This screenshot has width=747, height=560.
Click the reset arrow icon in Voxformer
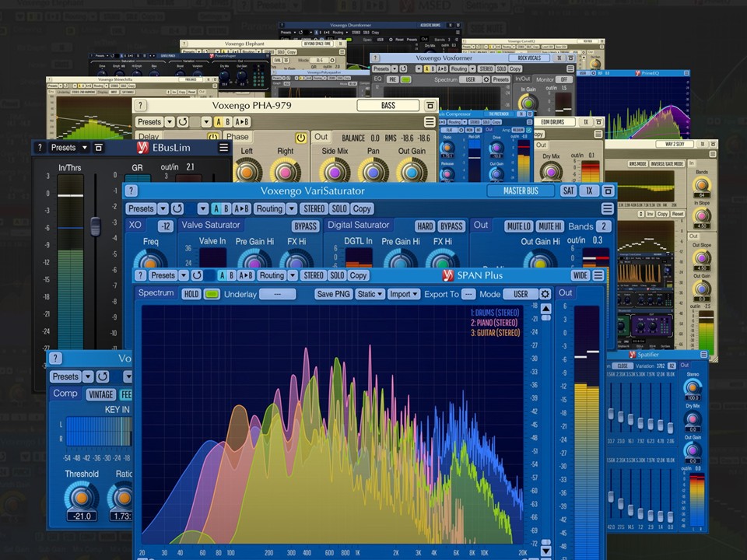pos(403,69)
